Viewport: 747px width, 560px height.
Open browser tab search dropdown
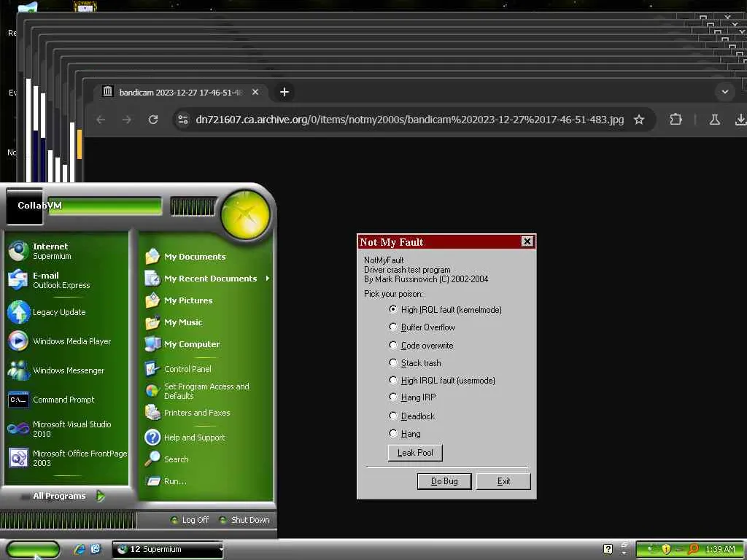725,92
